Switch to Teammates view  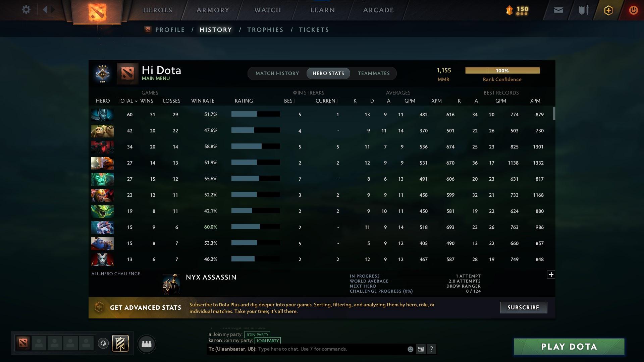[374, 73]
